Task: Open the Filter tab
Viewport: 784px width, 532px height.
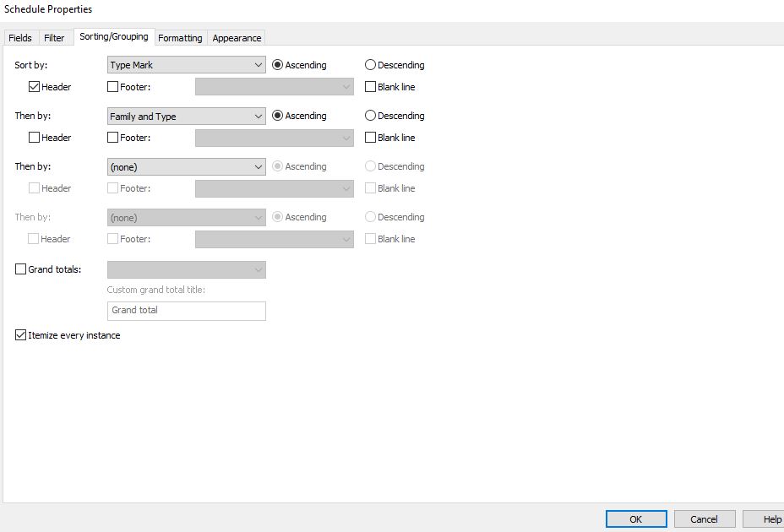Action: click(54, 38)
